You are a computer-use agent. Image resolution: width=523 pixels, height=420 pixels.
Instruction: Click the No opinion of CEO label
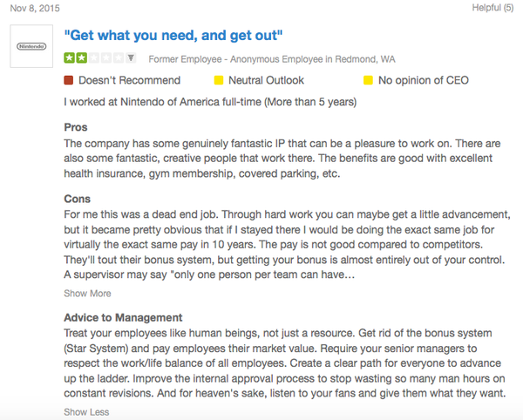(x=424, y=80)
